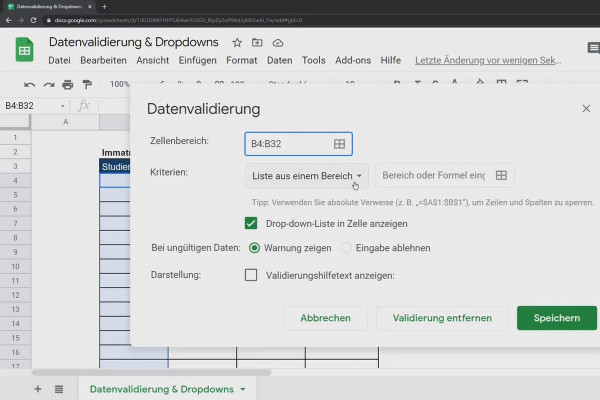The width and height of the screenshot is (600, 400).
Task: Open the Hilfe menu
Action: 391,60
